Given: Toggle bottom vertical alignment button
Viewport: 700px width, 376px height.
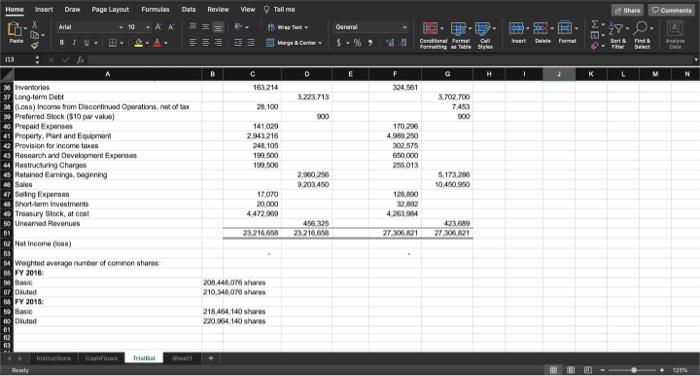Looking at the screenshot, I should pyautogui.click(x=218, y=27).
